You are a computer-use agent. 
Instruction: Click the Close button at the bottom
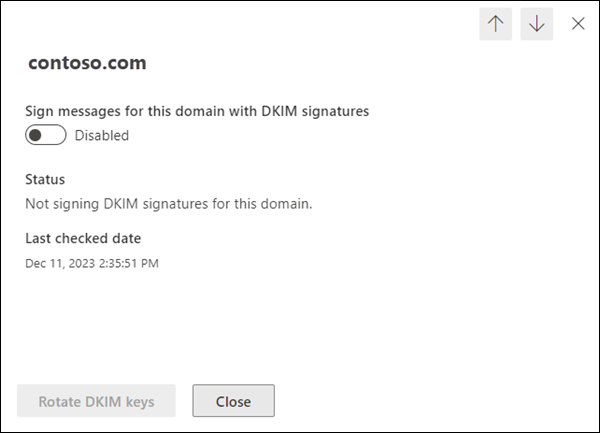(233, 401)
